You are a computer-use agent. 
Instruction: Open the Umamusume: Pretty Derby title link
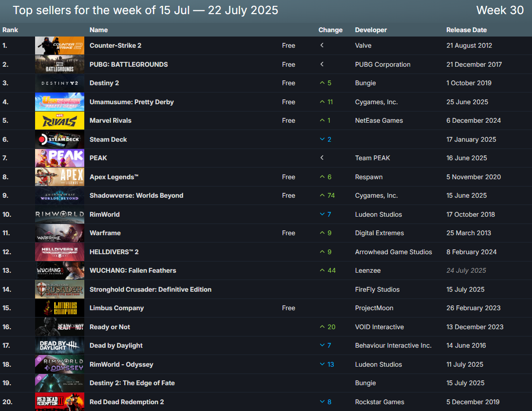[x=132, y=102]
